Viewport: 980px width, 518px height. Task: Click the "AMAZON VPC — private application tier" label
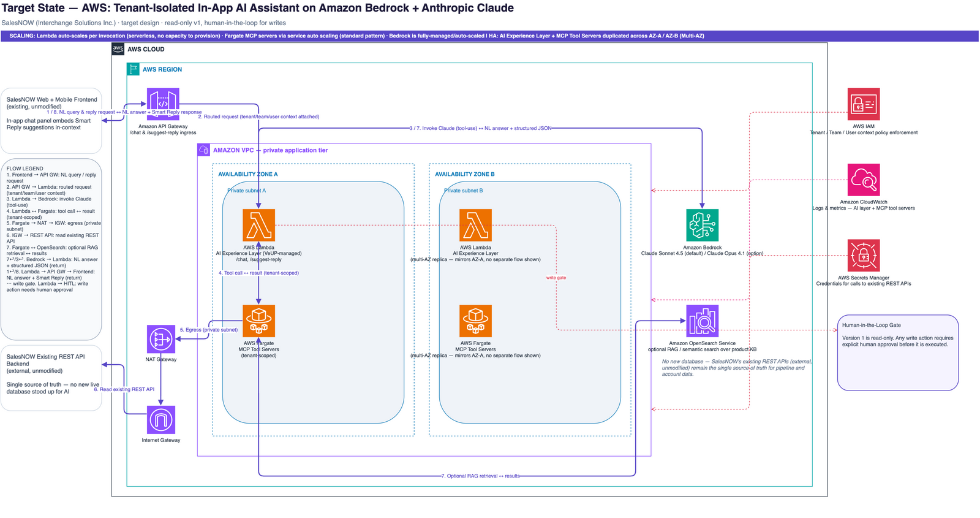270,150
